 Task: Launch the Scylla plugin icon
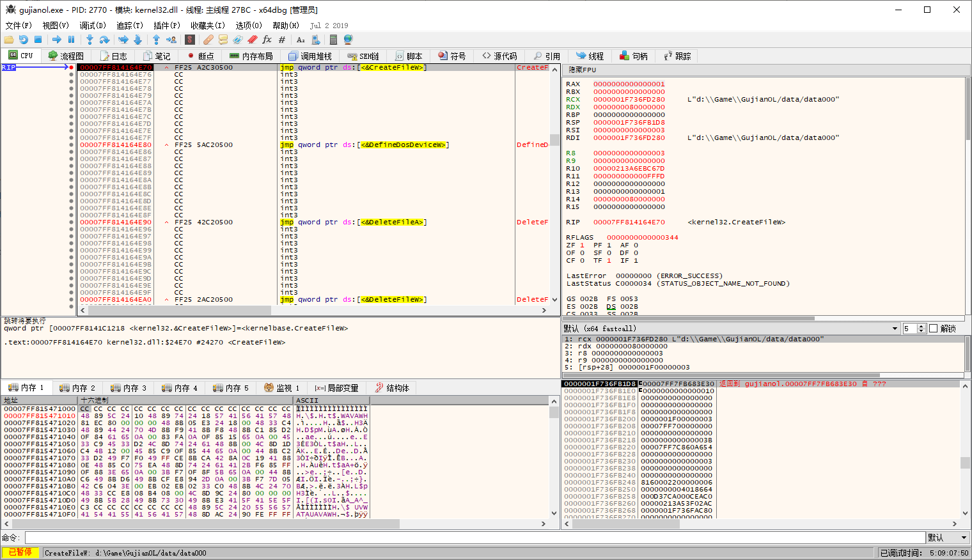[x=190, y=40]
